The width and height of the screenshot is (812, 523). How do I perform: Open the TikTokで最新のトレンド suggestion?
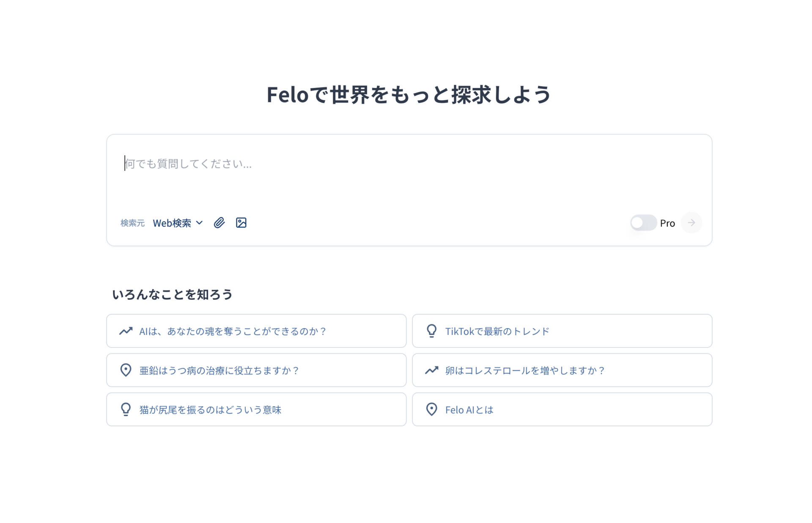click(x=562, y=331)
